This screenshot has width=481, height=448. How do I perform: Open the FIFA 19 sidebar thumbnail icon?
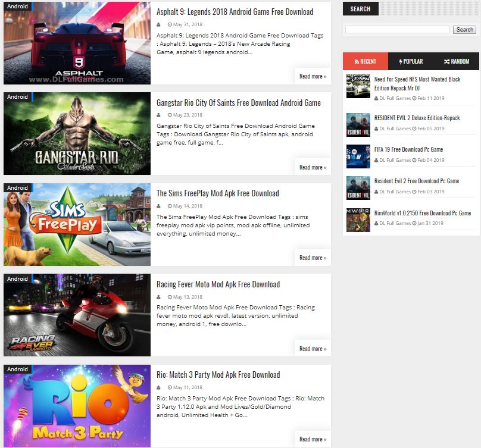pos(358,156)
